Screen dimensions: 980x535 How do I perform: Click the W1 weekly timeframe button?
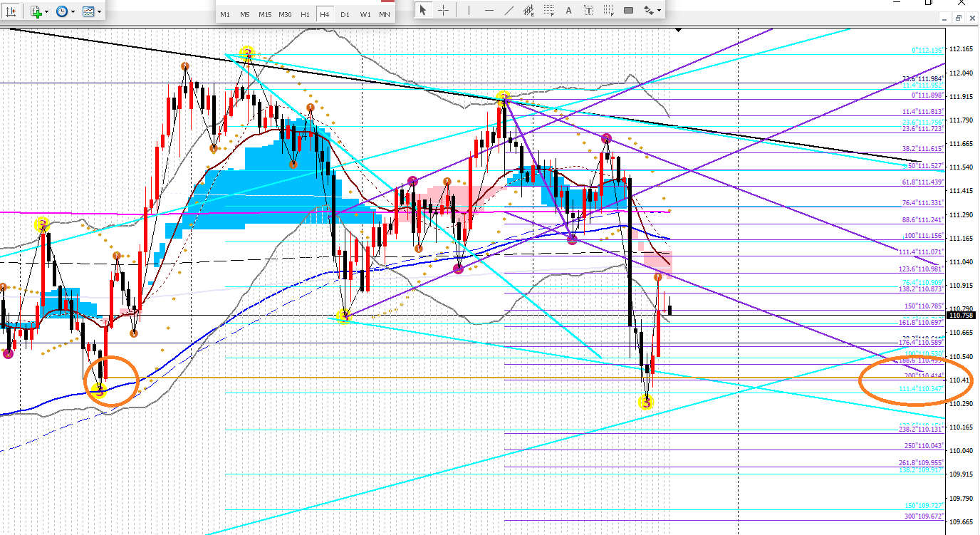365,14
